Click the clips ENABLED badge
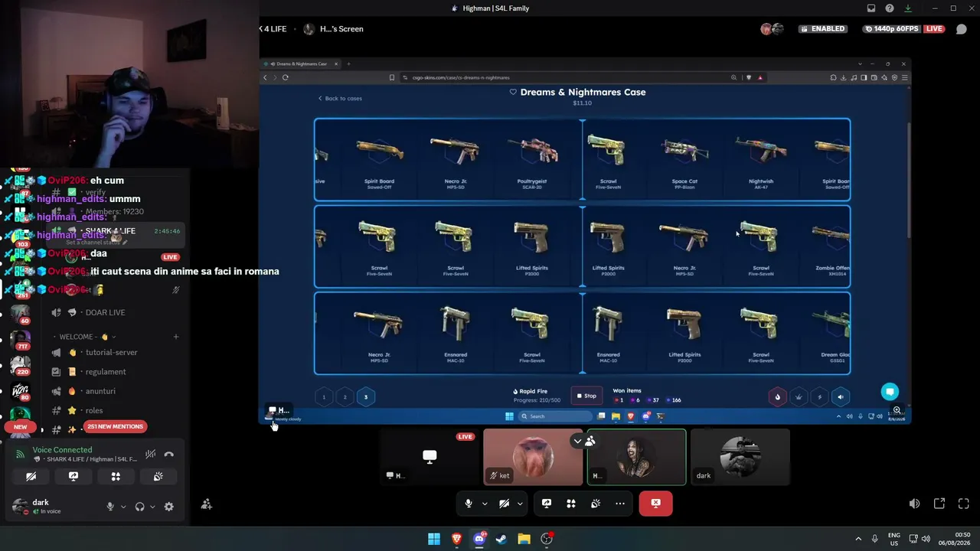 tap(823, 29)
